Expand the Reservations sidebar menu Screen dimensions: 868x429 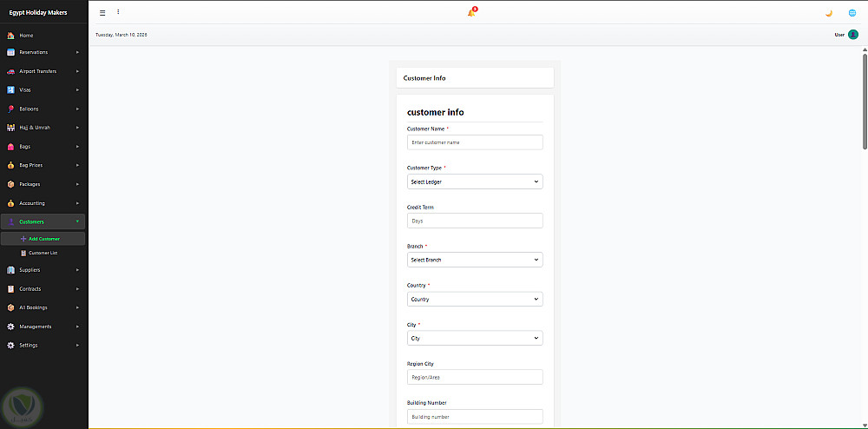coord(43,52)
